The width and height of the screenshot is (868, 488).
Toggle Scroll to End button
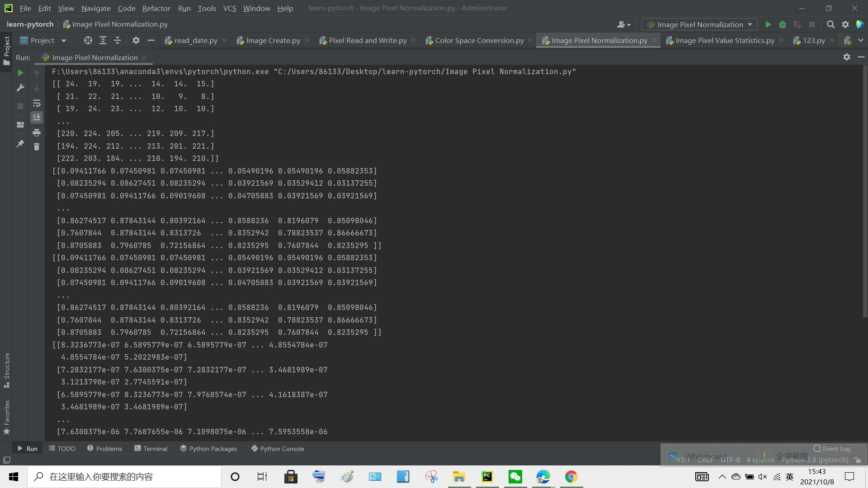pyautogui.click(x=37, y=117)
